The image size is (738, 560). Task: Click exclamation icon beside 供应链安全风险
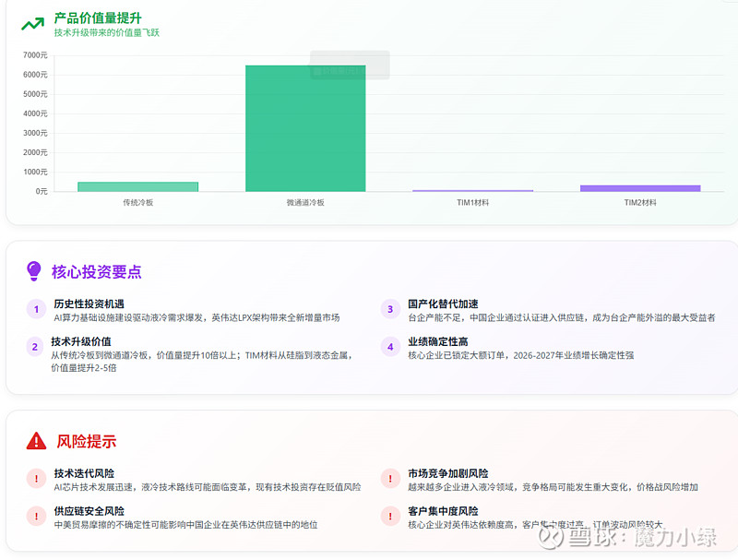(x=36, y=517)
